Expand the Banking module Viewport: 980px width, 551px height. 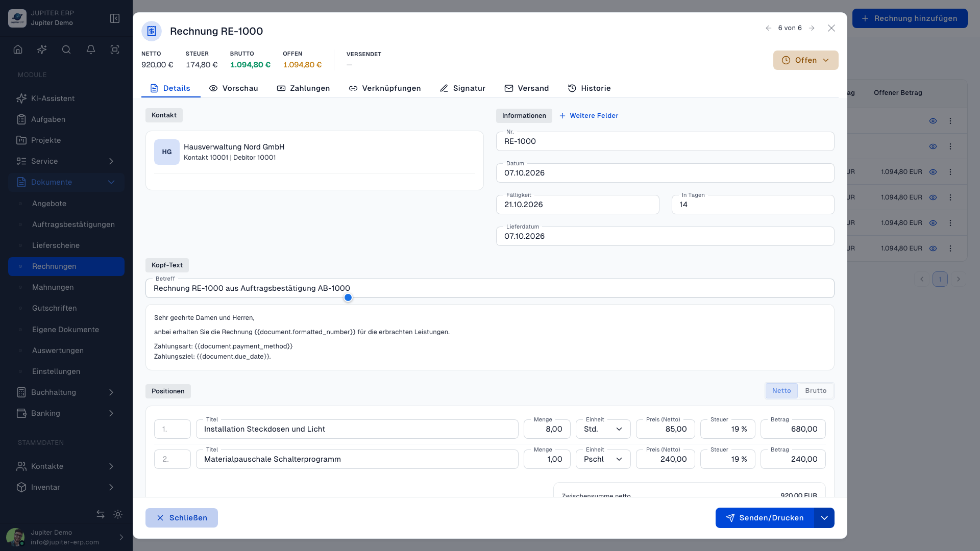click(66, 413)
